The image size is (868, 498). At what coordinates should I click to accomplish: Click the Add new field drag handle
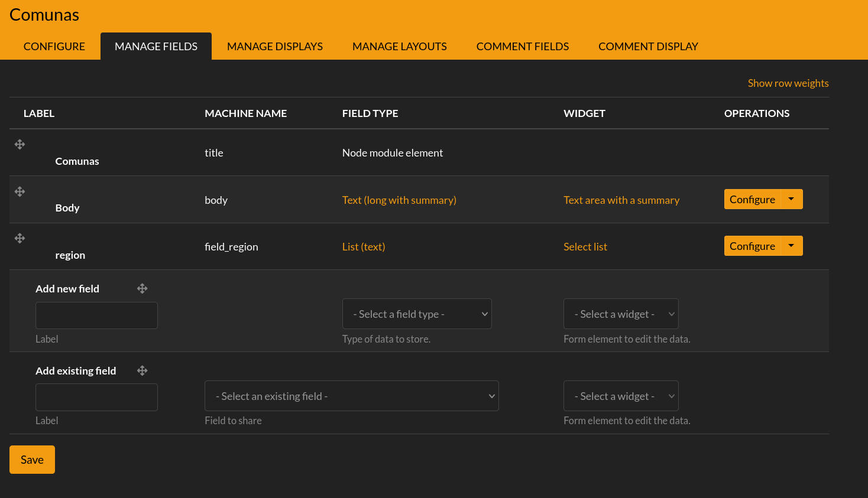click(142, 289)
